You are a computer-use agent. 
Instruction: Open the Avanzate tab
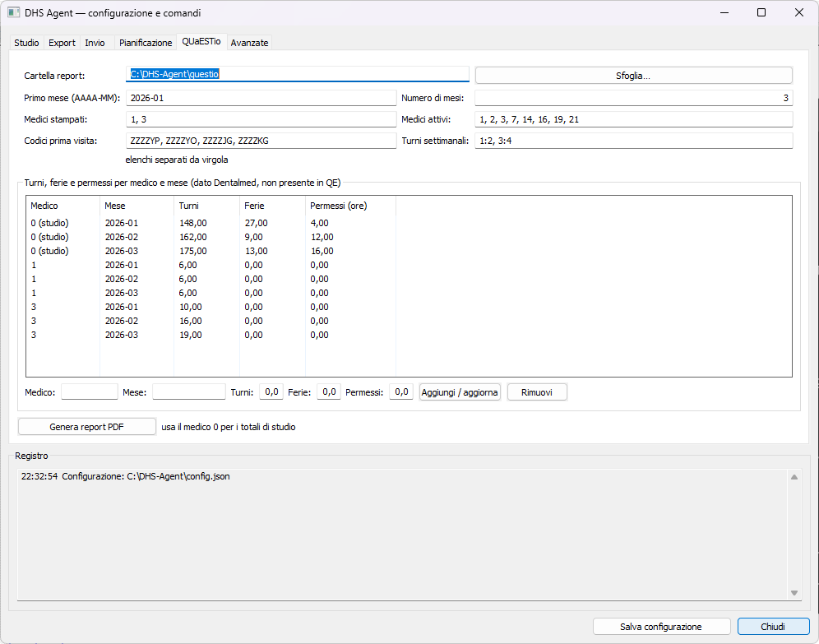(x=249, y=43)
